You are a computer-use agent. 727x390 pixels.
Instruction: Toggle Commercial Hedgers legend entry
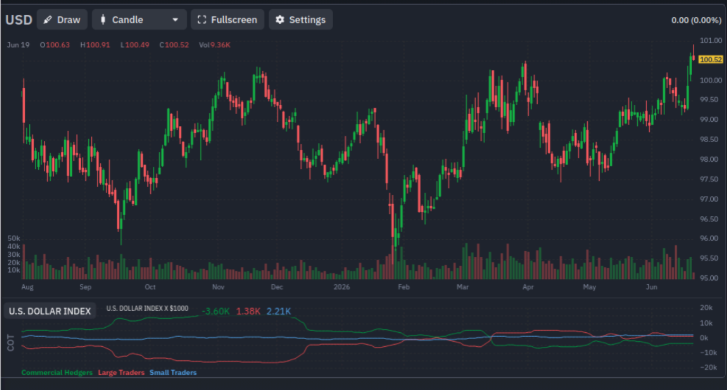point(57,372)
